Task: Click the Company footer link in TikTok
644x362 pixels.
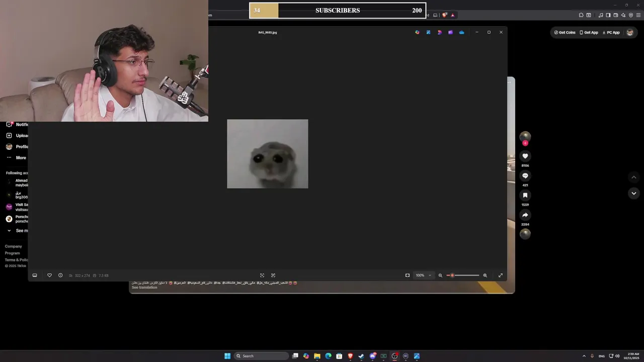Action: click(x=14, y=246)
